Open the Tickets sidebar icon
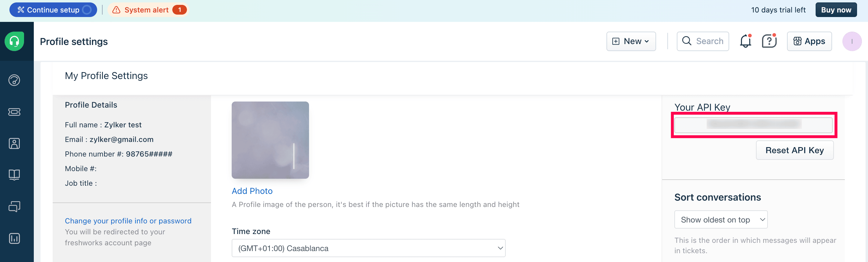Viewport: 868px width, 262px height. tap(14, 112)
